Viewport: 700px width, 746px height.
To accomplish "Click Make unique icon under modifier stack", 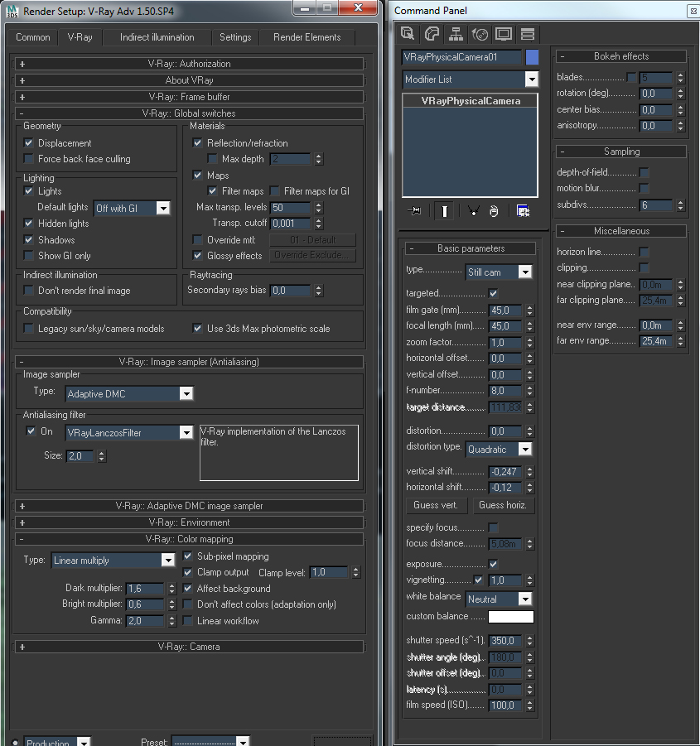I will (x=473, y=211).
